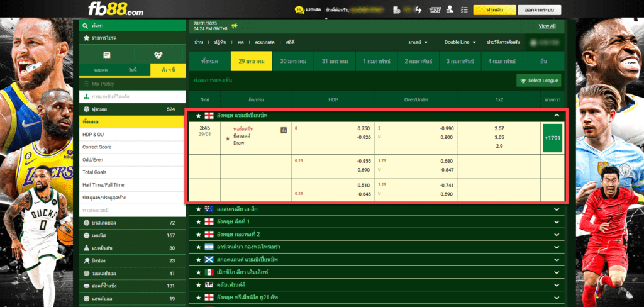
Task: Open the Total Goals market in sidebar
Action: coord(132,172)
